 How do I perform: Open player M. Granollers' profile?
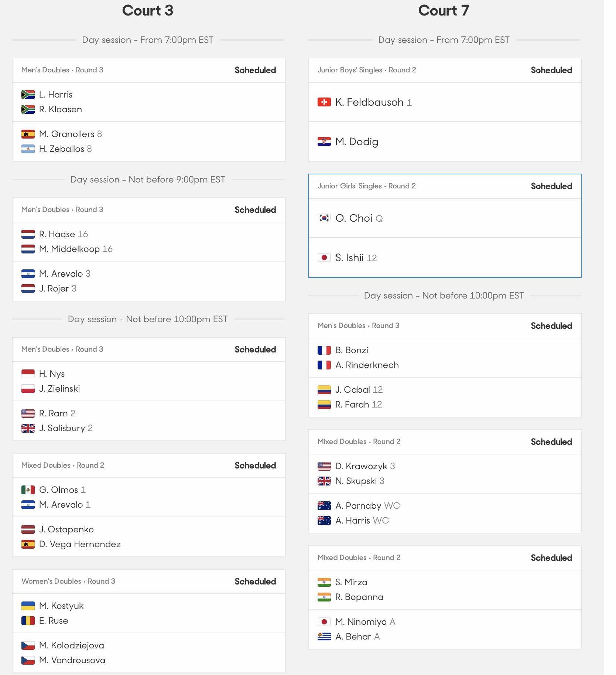pyautogui.click(x=67, y=134)
